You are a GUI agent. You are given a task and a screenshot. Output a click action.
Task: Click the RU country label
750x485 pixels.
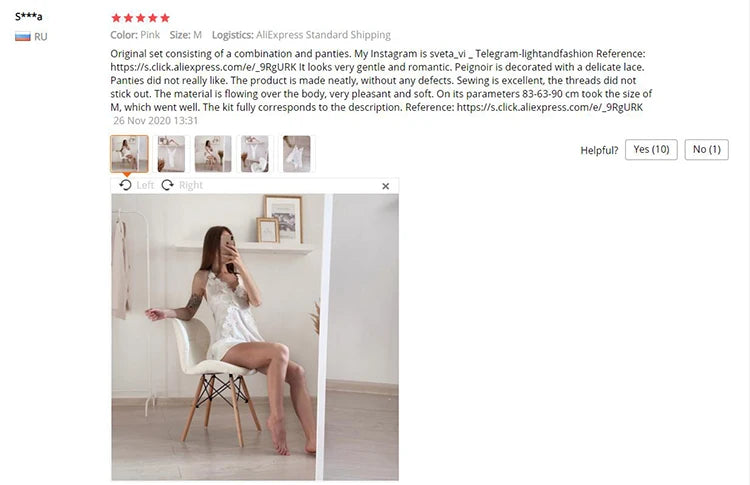point(41,37)
